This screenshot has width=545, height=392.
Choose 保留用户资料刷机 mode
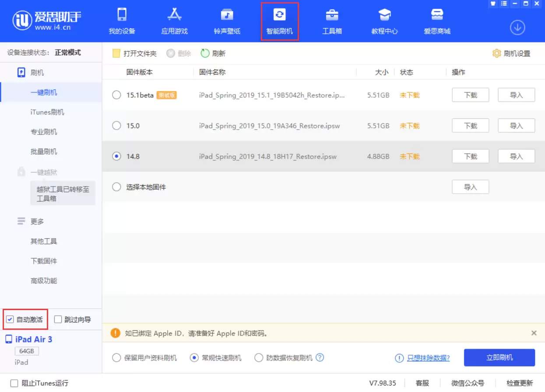(x=116, y=358)
